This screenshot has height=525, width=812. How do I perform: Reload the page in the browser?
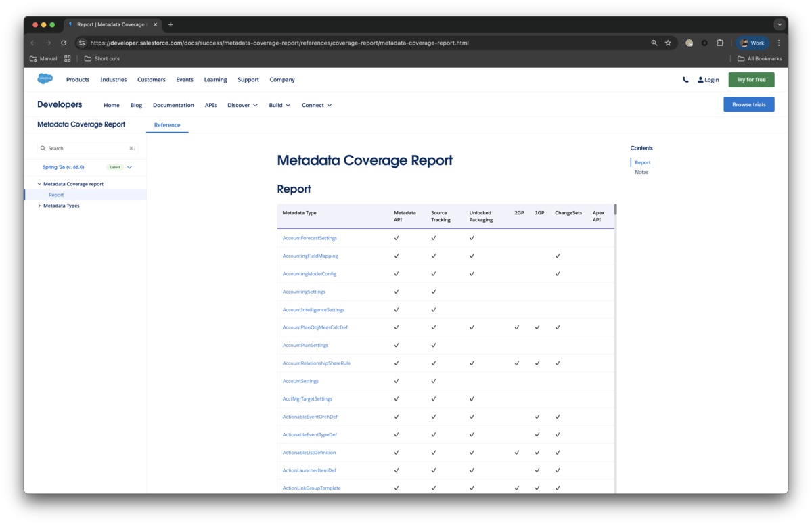64,43
